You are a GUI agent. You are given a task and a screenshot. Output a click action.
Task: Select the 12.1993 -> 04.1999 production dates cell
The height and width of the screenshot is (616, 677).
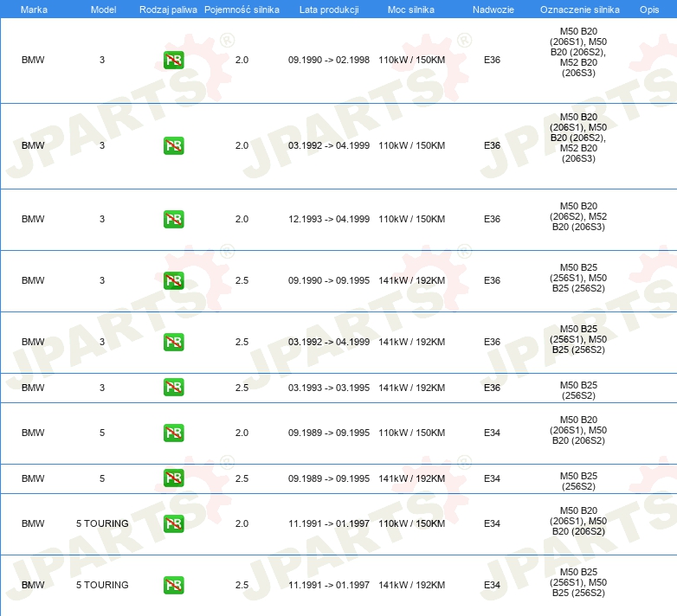(x=329, y=219)
